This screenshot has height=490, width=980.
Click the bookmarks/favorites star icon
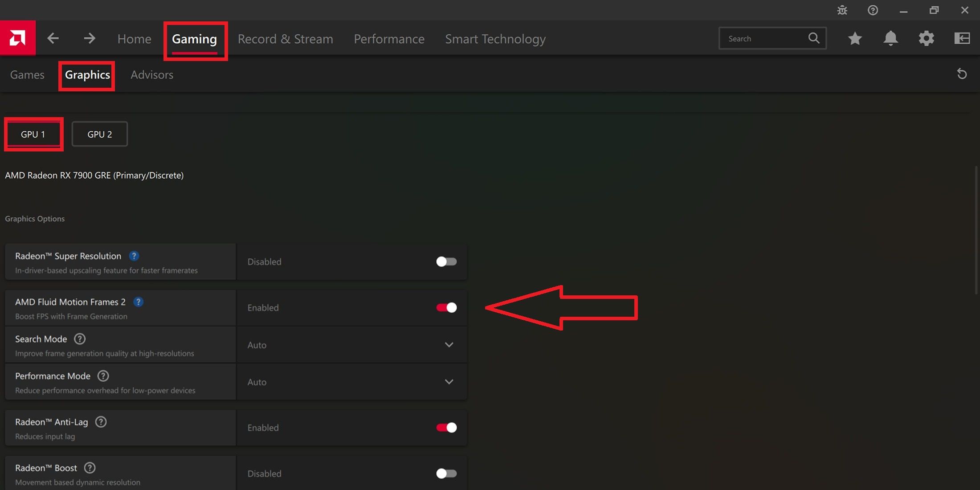(855, 38)
